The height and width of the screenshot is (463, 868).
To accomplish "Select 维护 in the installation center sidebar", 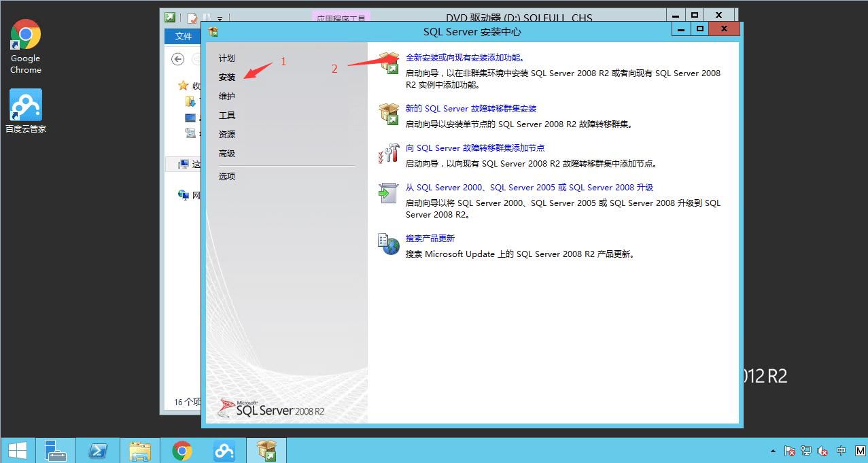I will [226, 96].
